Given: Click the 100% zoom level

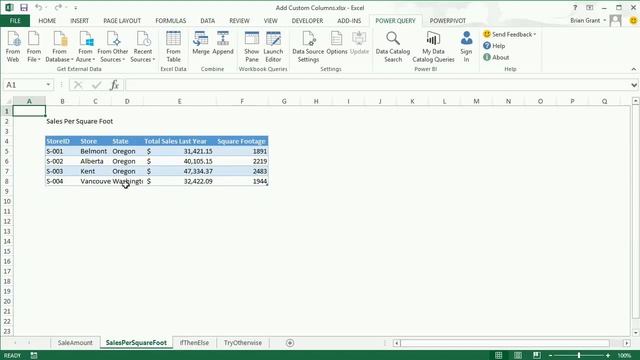Looking at the screenshot, I should (624, 356).
